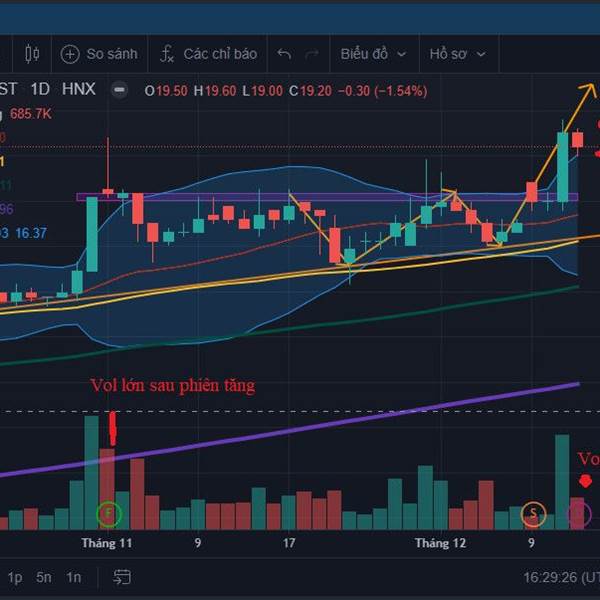The image size is (600, 600).
Task: Collapse the indicator legend with the minus button
Action: 119,90
